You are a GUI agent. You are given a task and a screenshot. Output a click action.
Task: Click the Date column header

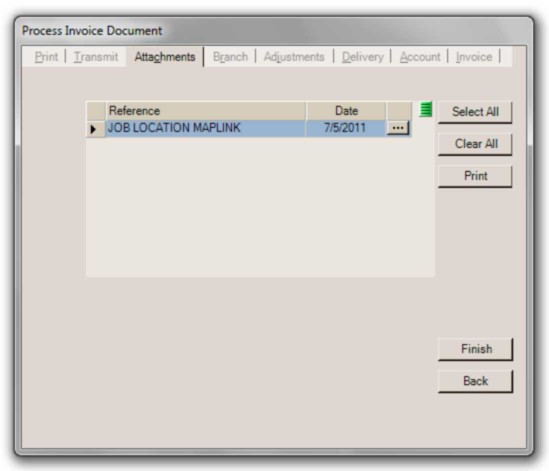point(346,111)
